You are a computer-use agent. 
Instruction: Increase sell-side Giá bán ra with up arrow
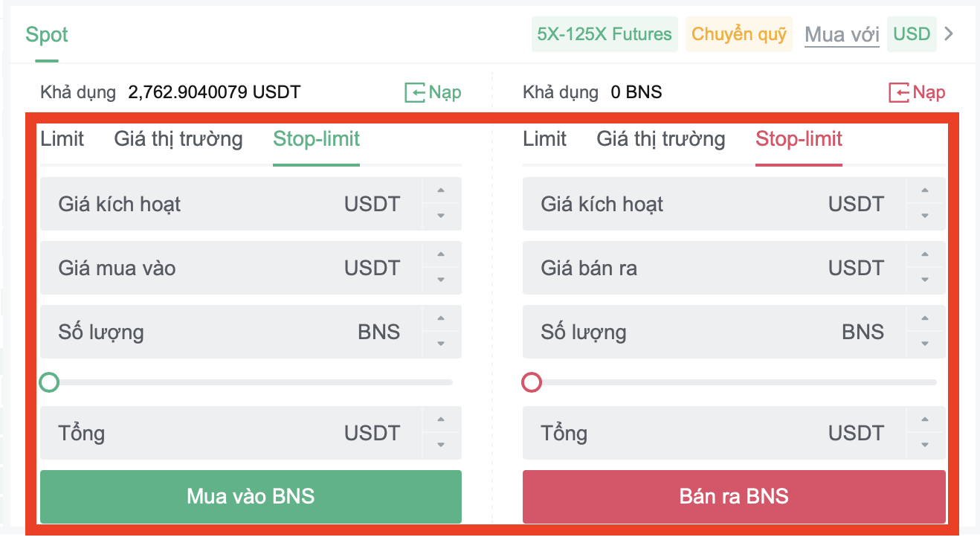pyautogui.click(x=925, y=255)
